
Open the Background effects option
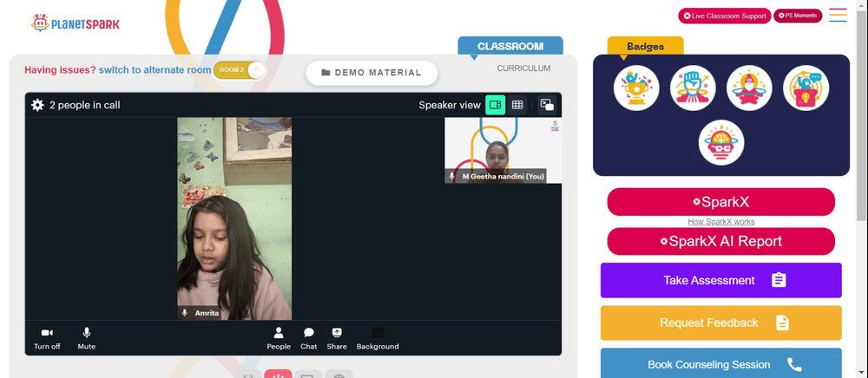378,339
